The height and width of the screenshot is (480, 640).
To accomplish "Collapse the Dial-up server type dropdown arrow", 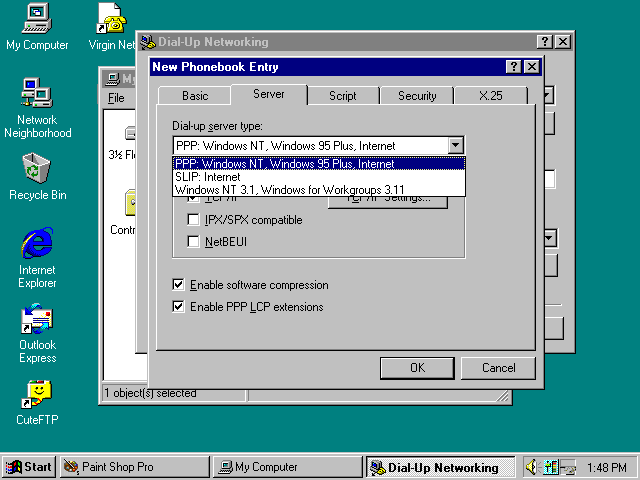I will tap(455, 145).
